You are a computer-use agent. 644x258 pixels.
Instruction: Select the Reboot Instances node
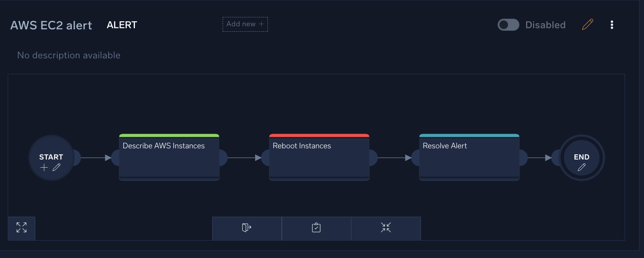click(319, 158)
